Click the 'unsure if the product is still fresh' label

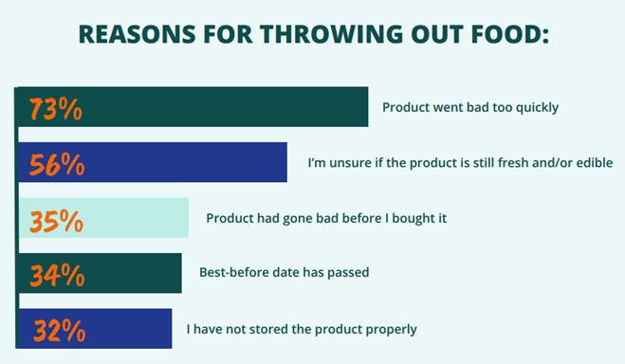pos(460,163)
